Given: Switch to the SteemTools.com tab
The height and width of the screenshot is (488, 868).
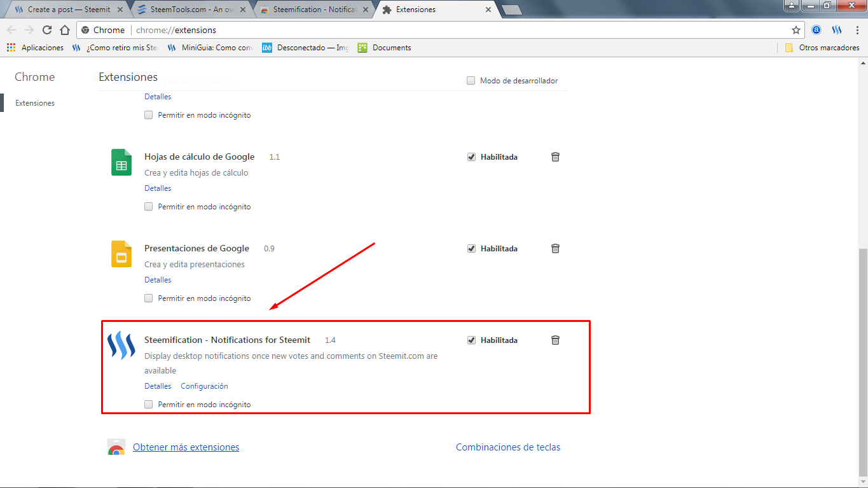Looking at the screenshot, I should pos(189,10).
